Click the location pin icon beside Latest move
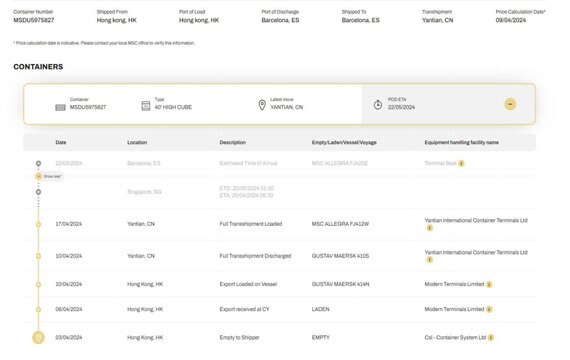 tap(262, 105)
